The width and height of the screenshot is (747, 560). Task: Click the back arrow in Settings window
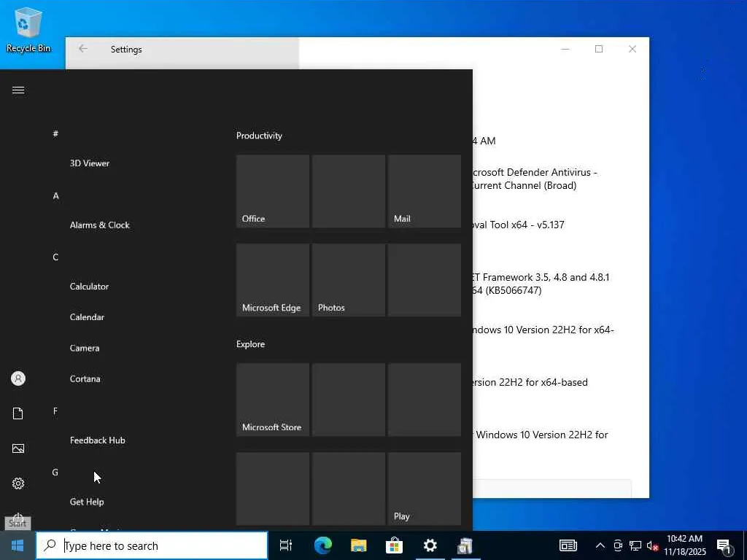(x=83, y=49)
